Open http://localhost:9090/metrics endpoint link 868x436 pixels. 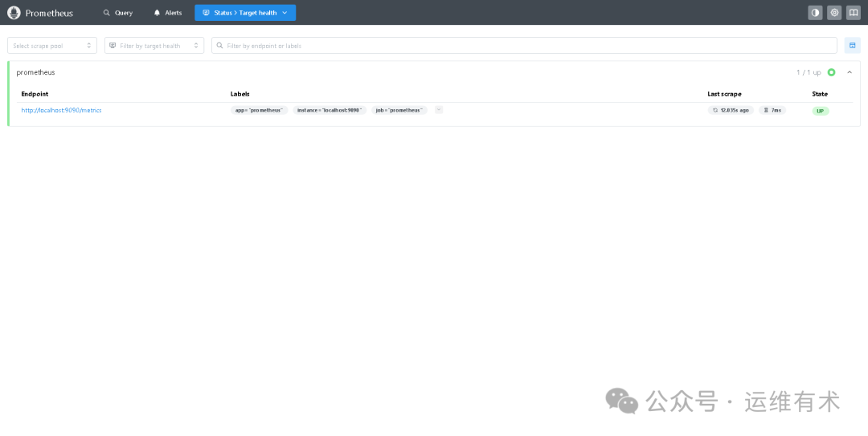pos(61,110)
